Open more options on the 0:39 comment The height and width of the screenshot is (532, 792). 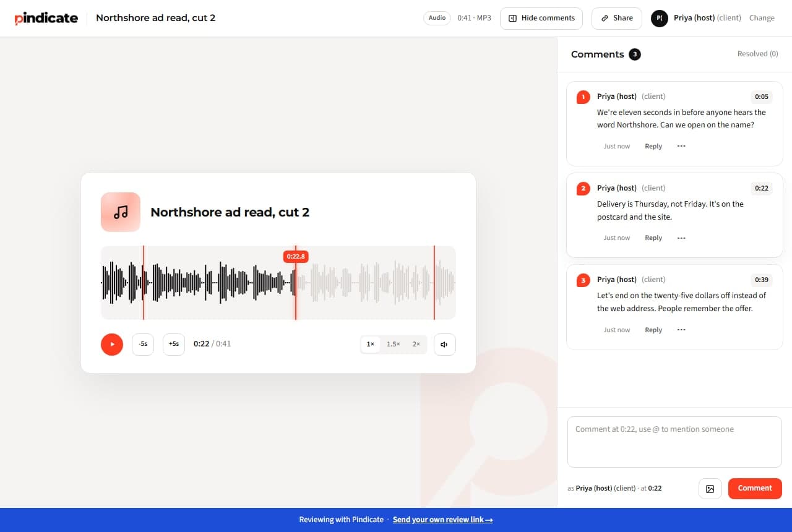[681, 330]
